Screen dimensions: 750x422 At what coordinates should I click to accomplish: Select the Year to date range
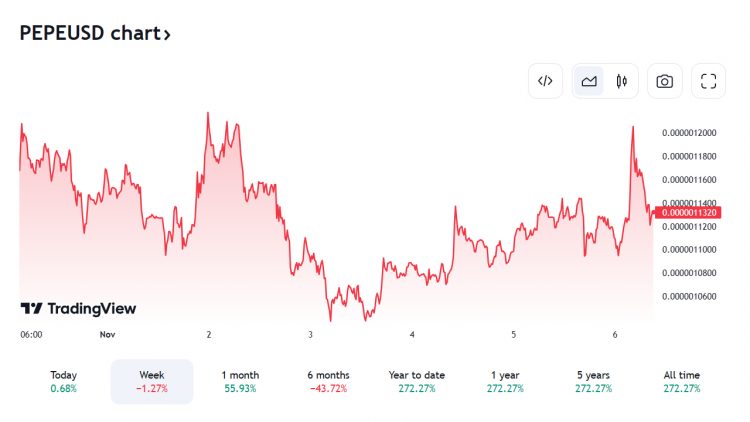[x=417, y=381]
